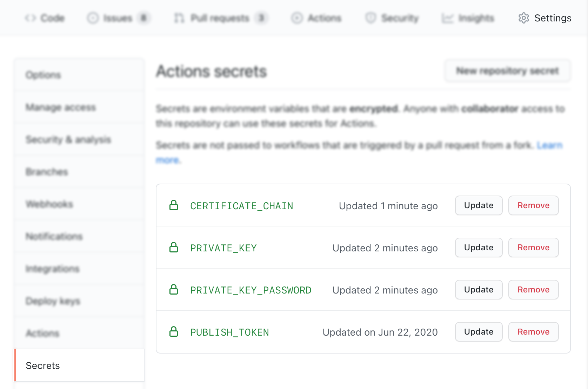Switch to the Security tab
588x389 pixels.
click(392, 18)
